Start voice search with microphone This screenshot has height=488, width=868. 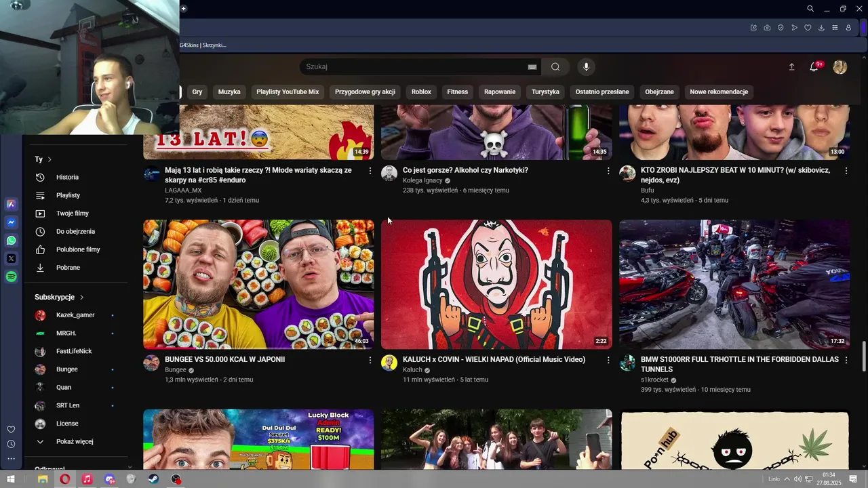click(x=586, y=66)
